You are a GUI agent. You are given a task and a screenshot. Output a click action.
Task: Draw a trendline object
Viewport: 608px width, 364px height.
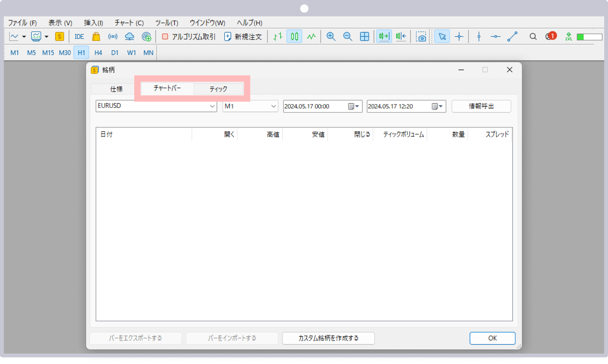[x=512, y=37]
